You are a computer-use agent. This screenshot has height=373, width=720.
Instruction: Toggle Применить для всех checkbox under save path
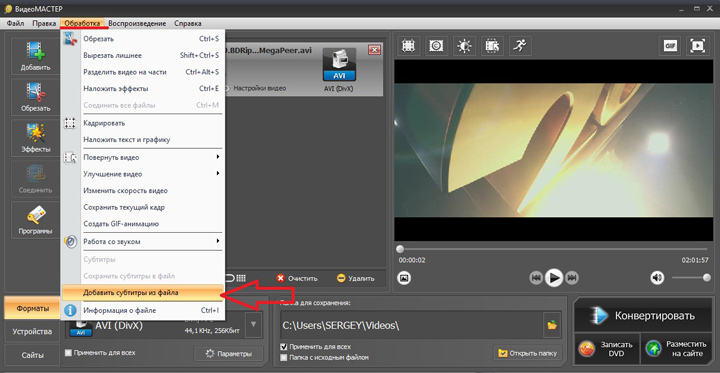pyautogui.click(x=284, y=346)
